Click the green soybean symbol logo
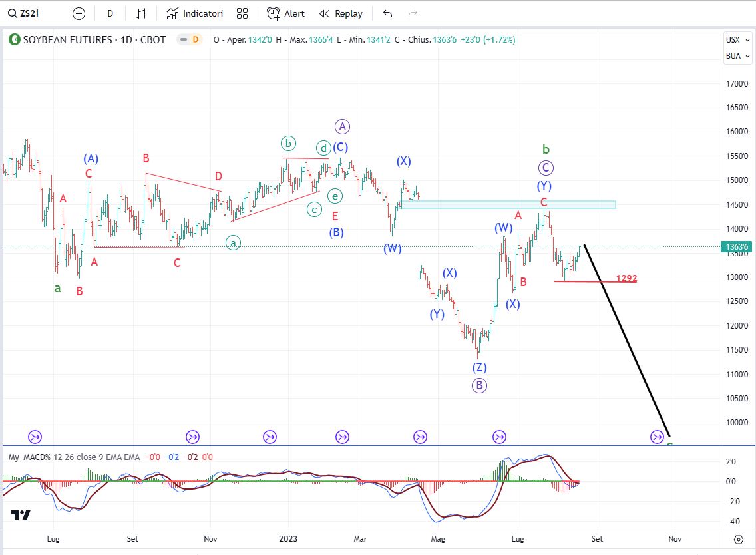 coord(15,39)
